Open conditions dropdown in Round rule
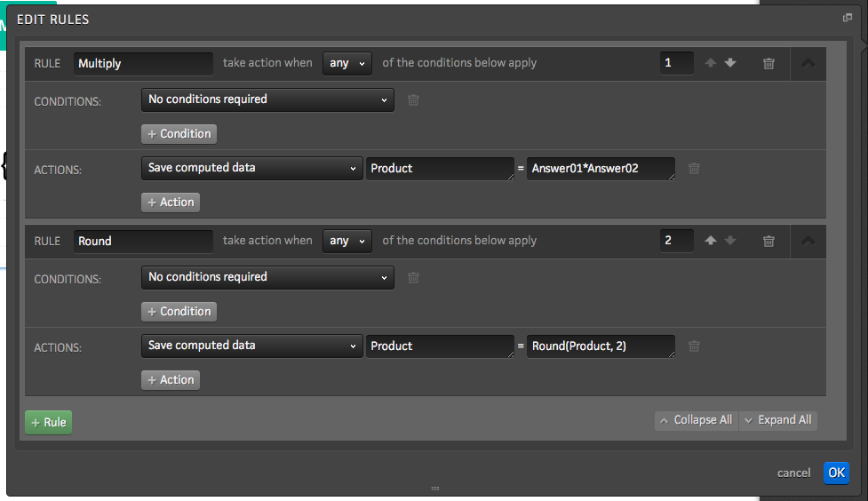 (267, 277)
